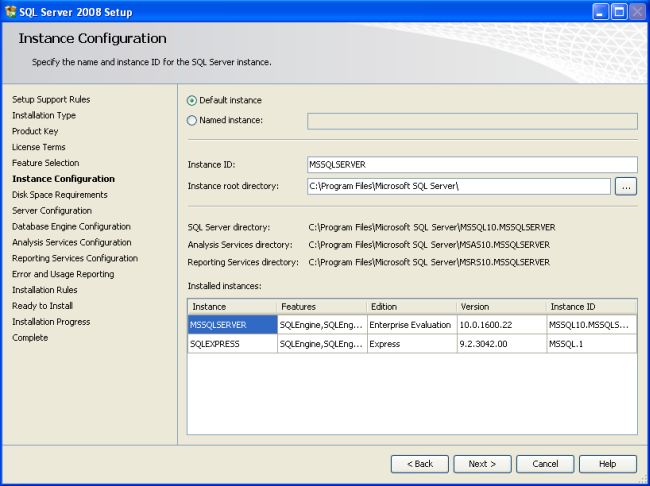
Task: Click the Reporting Services directory path text
Action: pos(429,262)
